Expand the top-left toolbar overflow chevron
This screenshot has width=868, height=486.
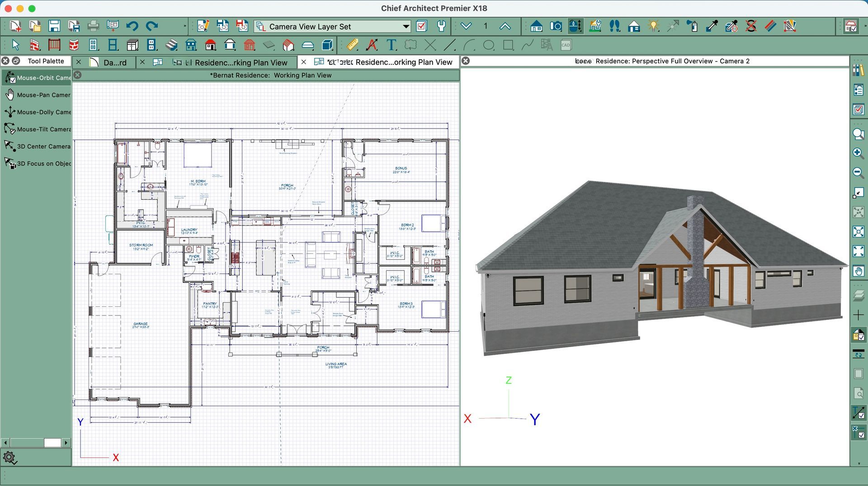point(184,26)
